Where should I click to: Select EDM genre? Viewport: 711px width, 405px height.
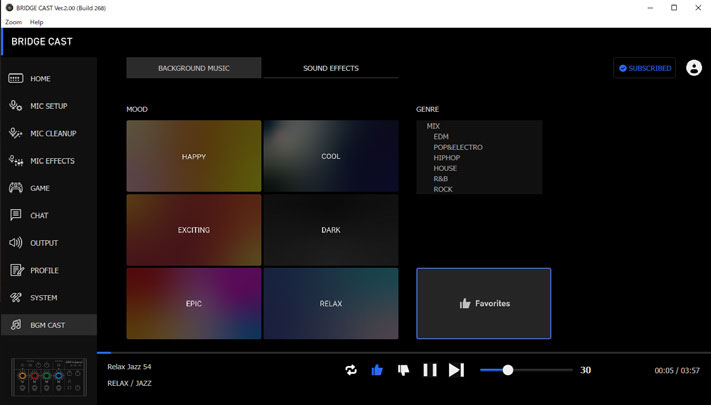(441, 137)
